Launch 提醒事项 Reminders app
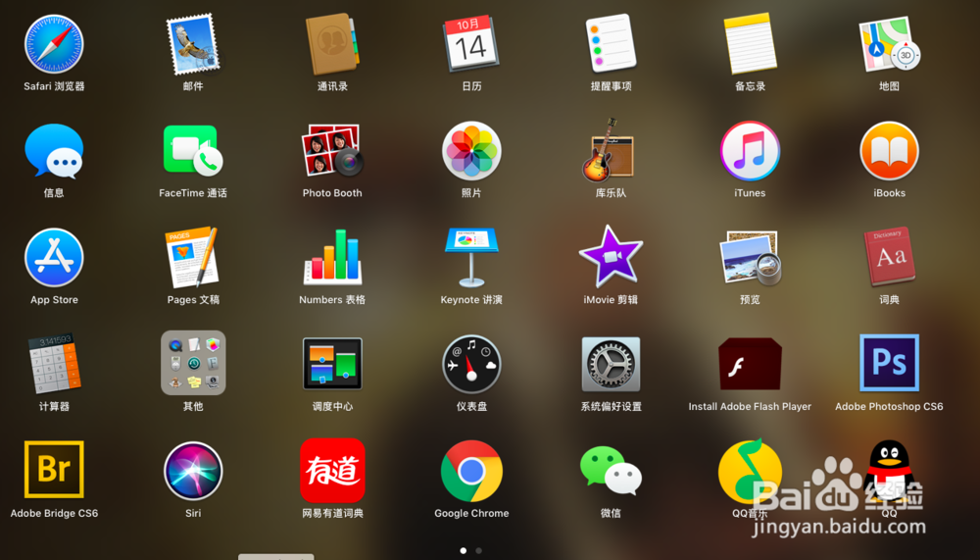Image resolution: width=980 pixels, height=560 pixels. pyautogui.click(x=611, y=43)
